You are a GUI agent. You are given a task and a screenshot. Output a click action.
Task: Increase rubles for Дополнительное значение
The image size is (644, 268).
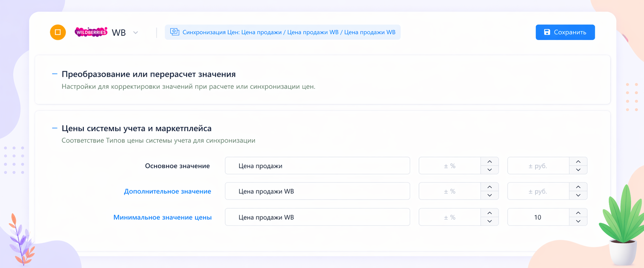tap(578, 187)
